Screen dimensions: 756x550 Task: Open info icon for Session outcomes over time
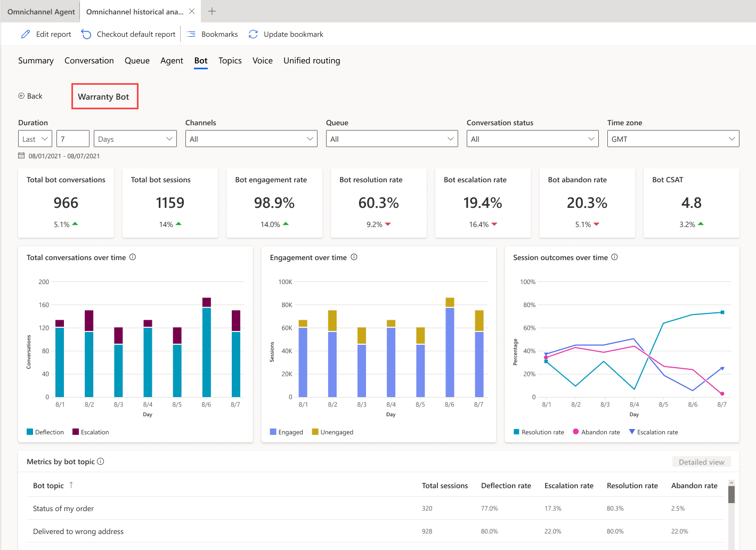(x=614, y=257)
